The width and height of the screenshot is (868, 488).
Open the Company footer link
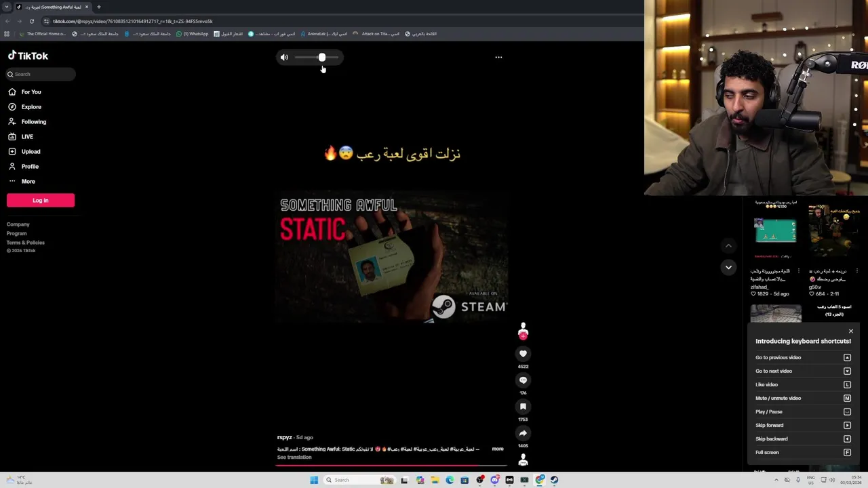[18, 224]
